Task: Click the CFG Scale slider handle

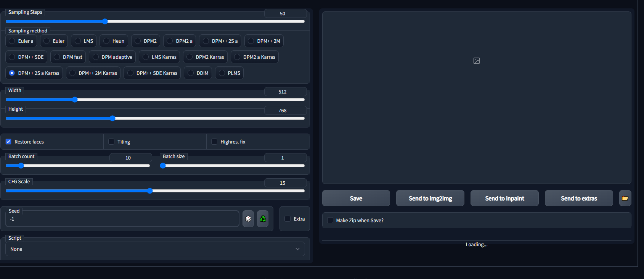Action: pyautogui.click(x=150, y=191)
